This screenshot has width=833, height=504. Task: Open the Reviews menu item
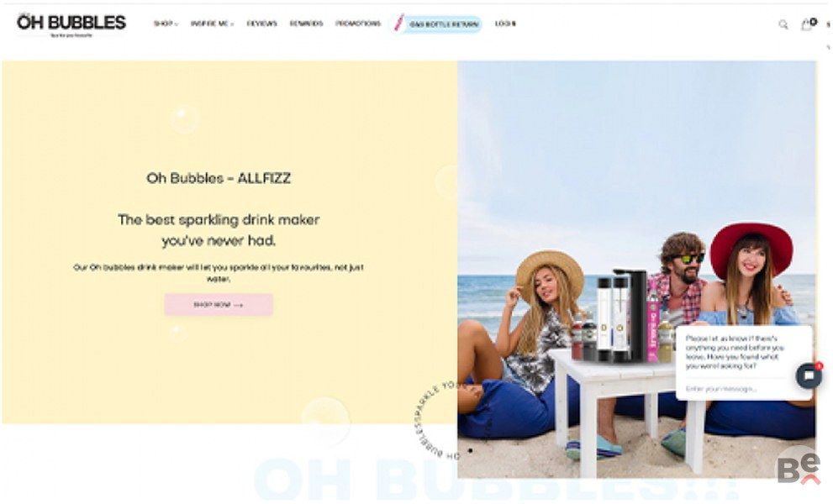[262, 24]
